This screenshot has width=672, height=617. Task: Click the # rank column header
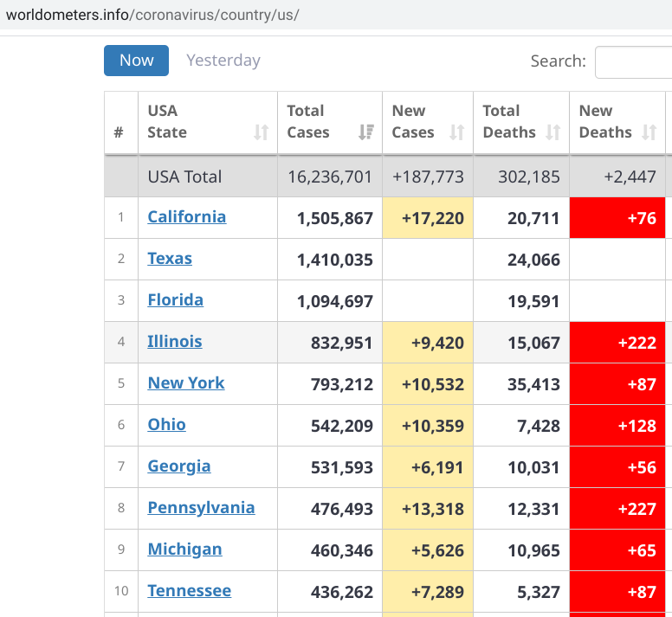tap(119, 132)
